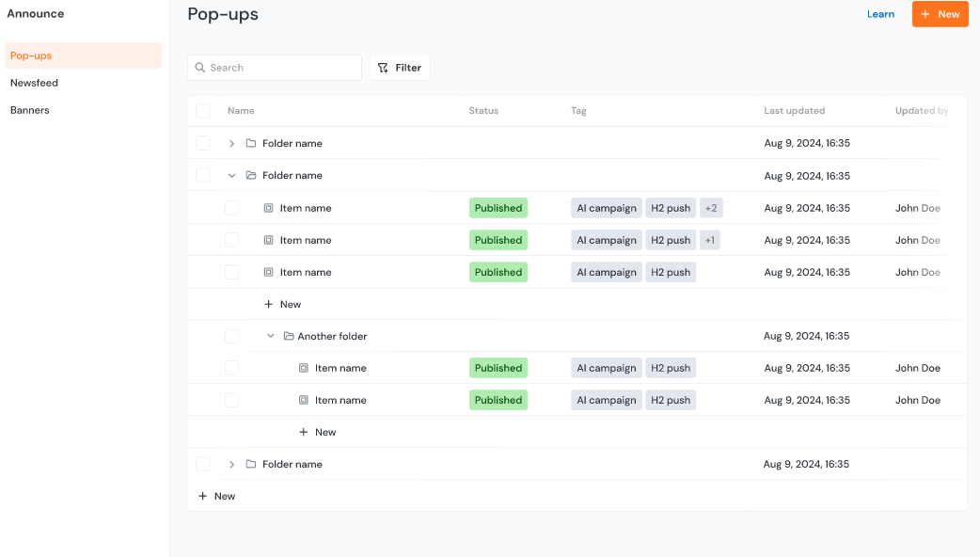The height and width of the screenshot is (557, 980).
Task: Click the Filter funnel icon
Action: coord(383,68)
